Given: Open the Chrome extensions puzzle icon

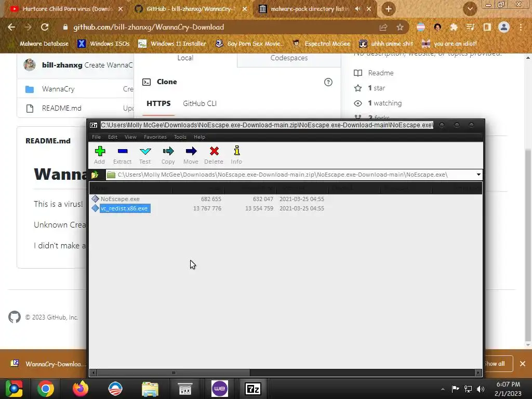Looking at the screenshot, I should tap(454, 27).
